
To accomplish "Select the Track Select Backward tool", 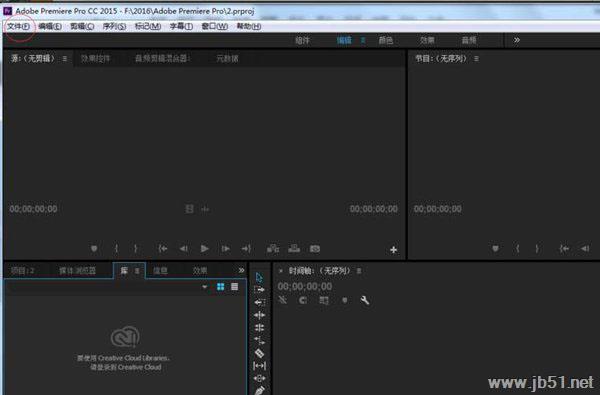I will pos(259,302).
